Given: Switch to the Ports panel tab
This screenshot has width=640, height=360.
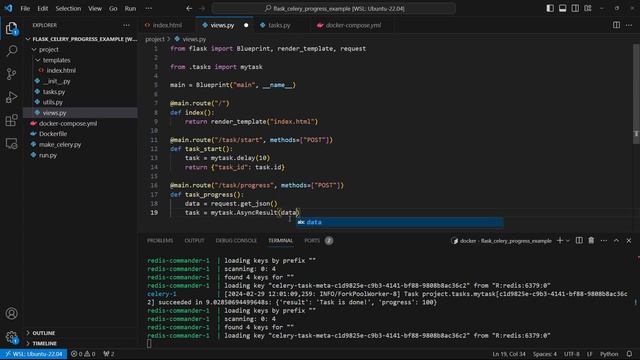Looking at the screenshot, I should (x=312, y=241).
